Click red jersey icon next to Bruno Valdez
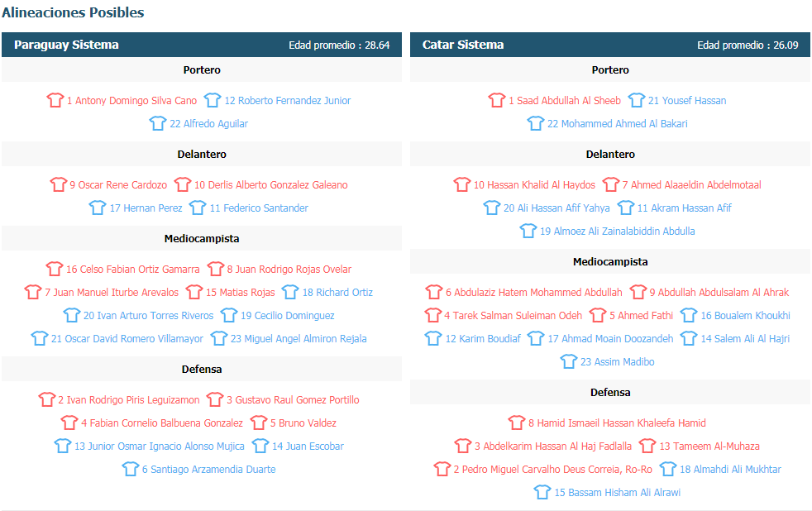Image resolution: width=812 pixels, height=511 pixels. pyautogui.click(x=259, y=423)
